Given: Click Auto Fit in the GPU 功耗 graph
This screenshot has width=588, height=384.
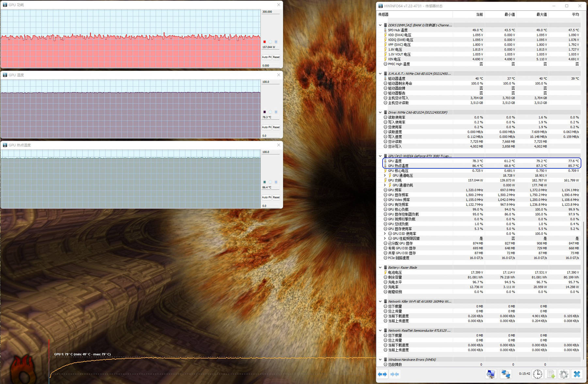Looking at the screenshot, I should [x=267, y=57].
